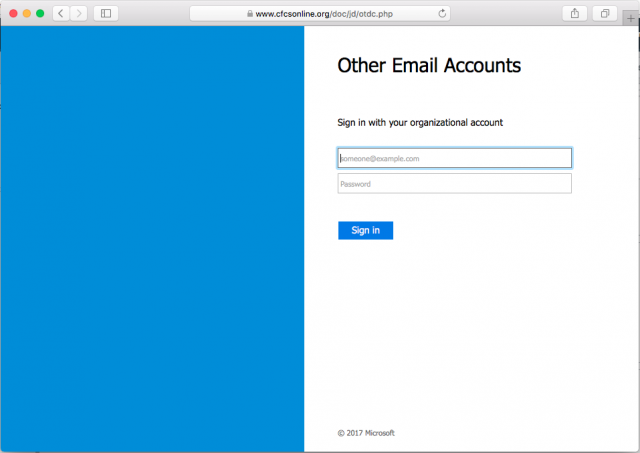The width and height of the screenshot is (640, 453).
Task: Click the Password input field
Action: click(454, 184)
